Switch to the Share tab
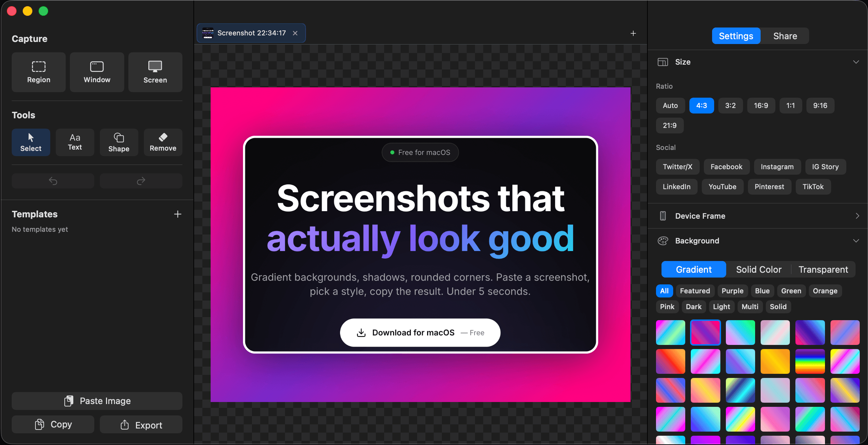Image resolution: width=868 pixels, height=445 pixels. pos(785,36)
